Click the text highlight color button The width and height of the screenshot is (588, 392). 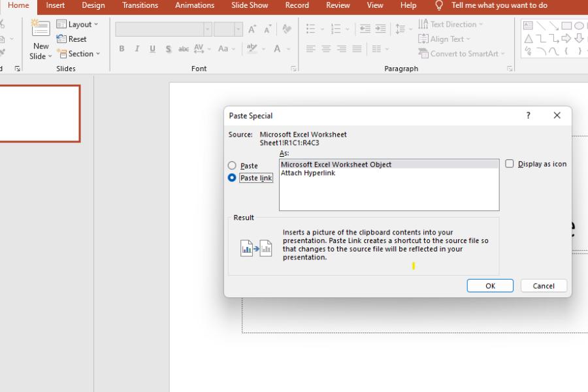click(x=252, y=49)
